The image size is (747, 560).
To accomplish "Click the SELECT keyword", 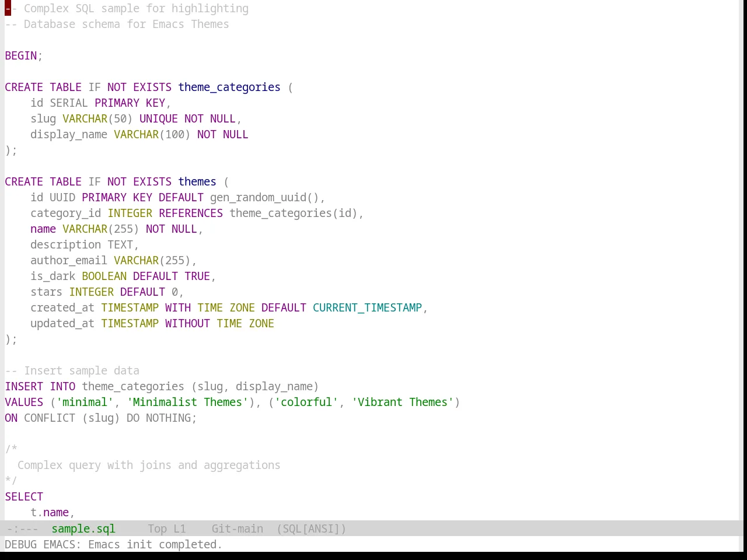I will (x=24, y=496).
